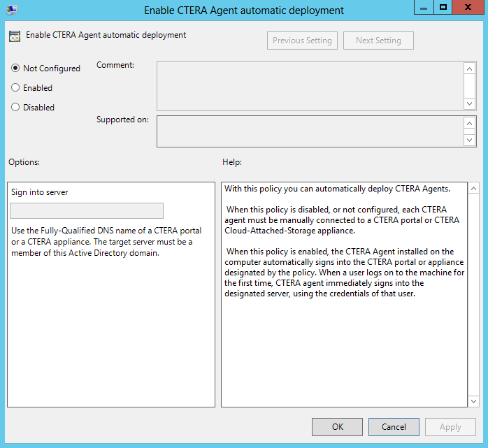This screenshot has height=448, width=488.
Task: Choose the Disabled radio option
Action: pos(15,108)
